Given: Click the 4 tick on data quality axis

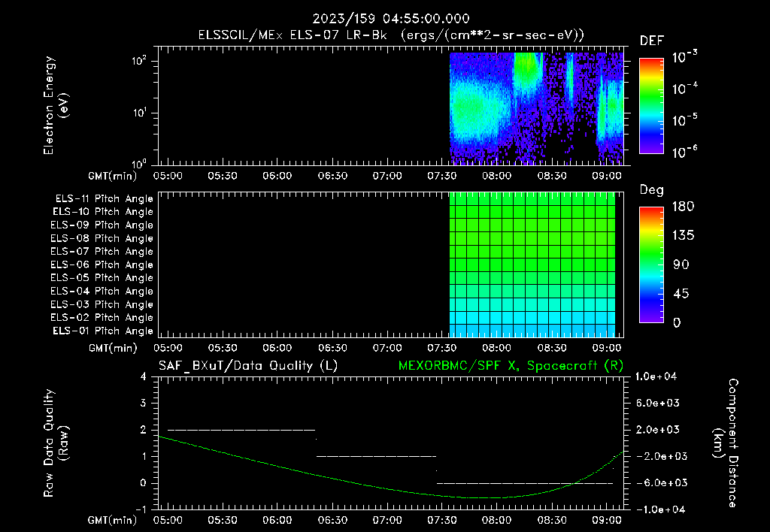Looking at the screenshot, I should coord(144,376).
